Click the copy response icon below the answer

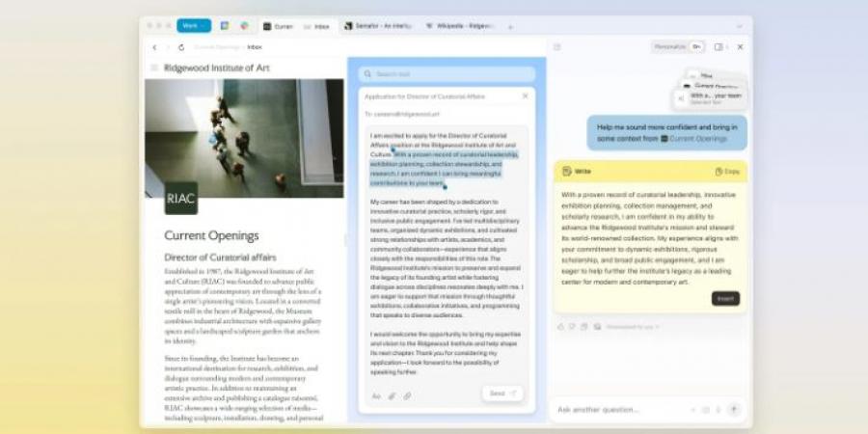click(584, 327)
